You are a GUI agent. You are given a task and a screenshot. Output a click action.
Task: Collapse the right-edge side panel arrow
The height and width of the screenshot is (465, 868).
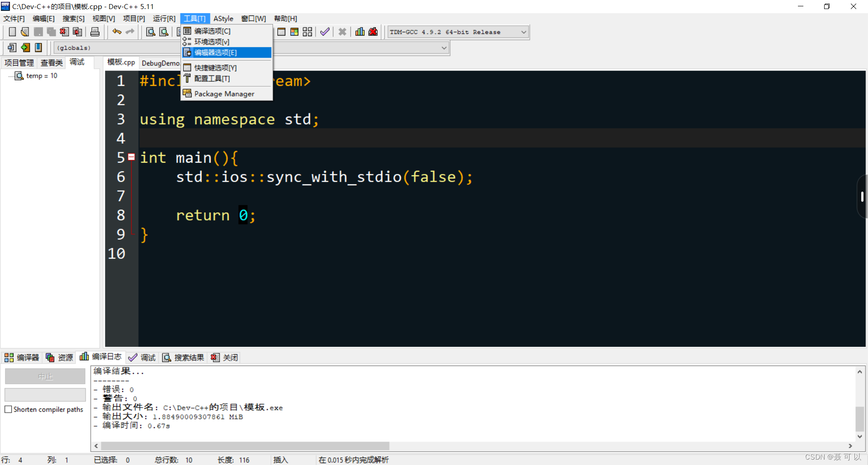click(863, 197)
